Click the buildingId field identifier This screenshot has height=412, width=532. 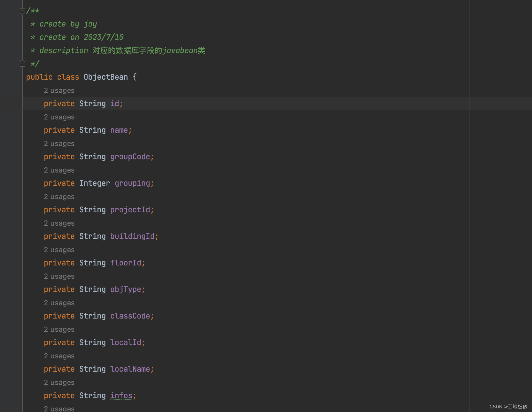click(132, 236)
